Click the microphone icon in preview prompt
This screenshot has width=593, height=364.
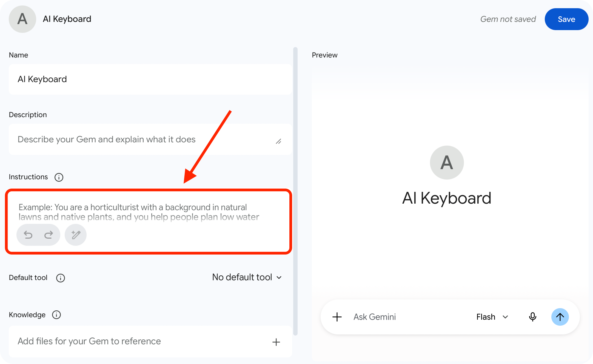point(532,317)
